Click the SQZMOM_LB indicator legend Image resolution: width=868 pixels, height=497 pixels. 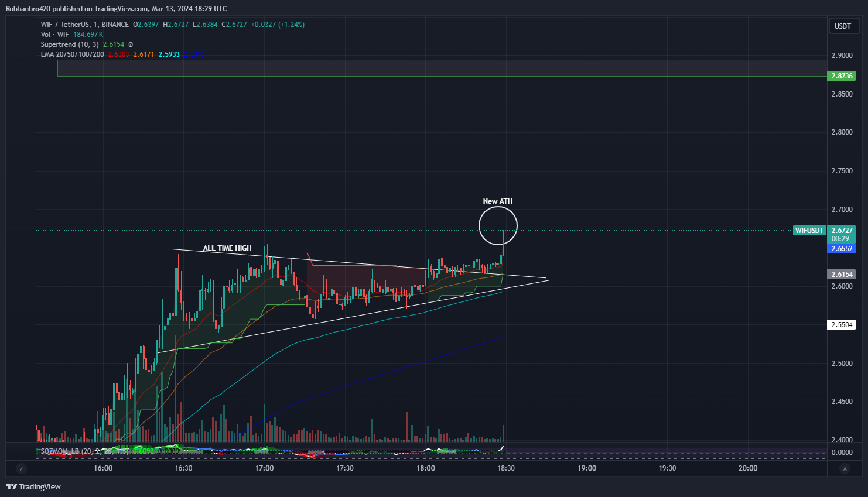tap(83, 451)
